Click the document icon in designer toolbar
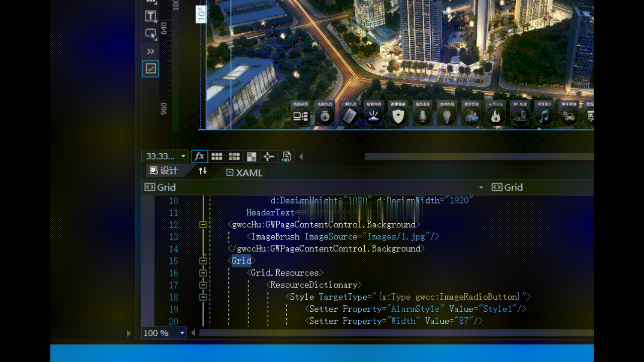The height and width of the screenshot is (362, 644). pos(286,156)
